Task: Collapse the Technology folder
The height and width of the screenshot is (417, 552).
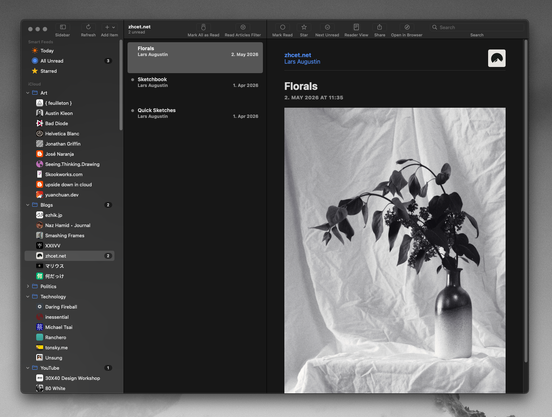Action: tap(28, 297)
